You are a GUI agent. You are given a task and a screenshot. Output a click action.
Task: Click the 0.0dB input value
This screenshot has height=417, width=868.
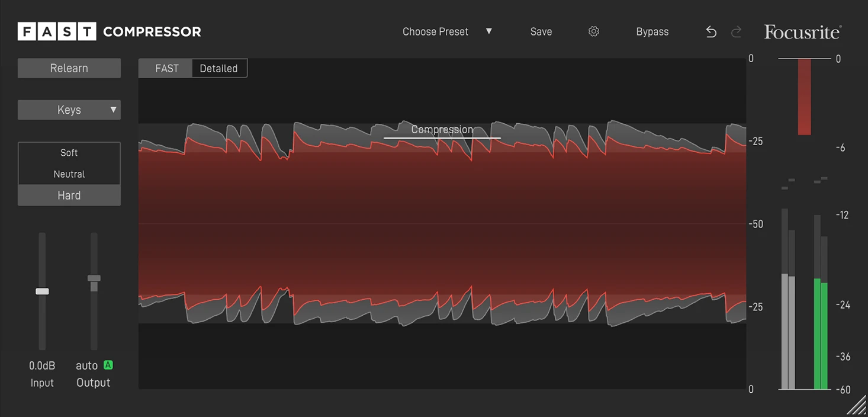42,365
